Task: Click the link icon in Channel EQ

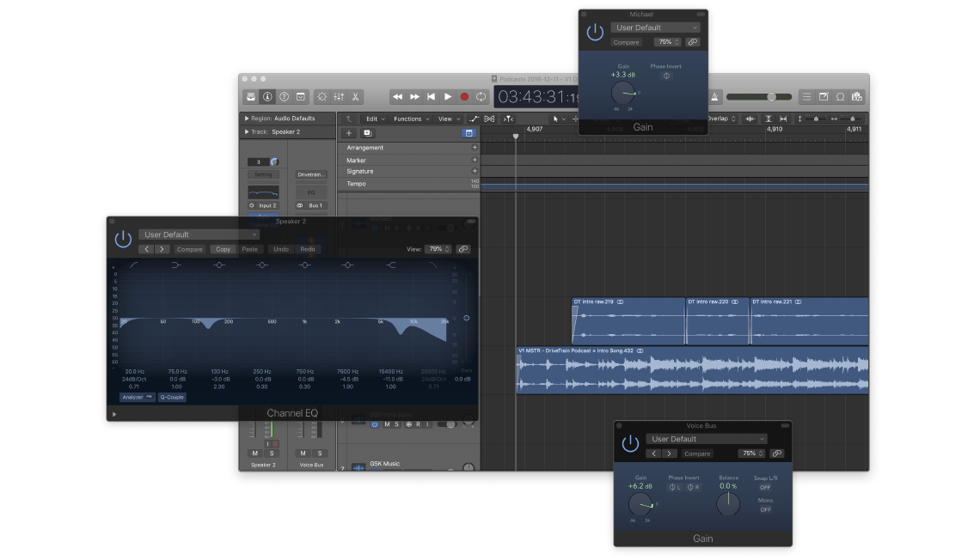Action: (x=463, y=249)
